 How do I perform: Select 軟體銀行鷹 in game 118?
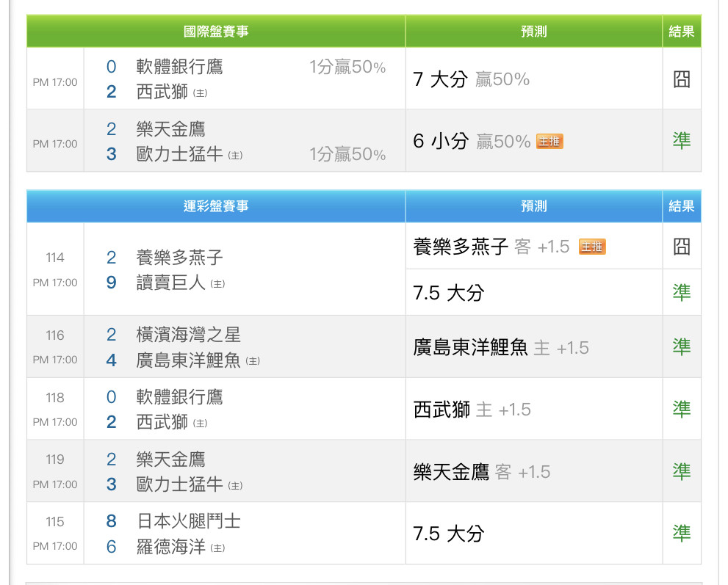(x=180, y=397)
